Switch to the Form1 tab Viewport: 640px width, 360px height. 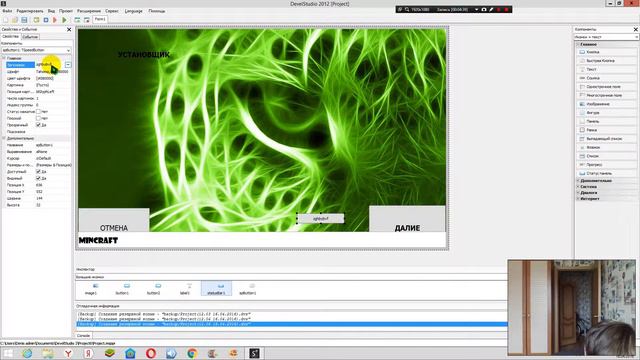pyautogui.click(x=100, y=19)
